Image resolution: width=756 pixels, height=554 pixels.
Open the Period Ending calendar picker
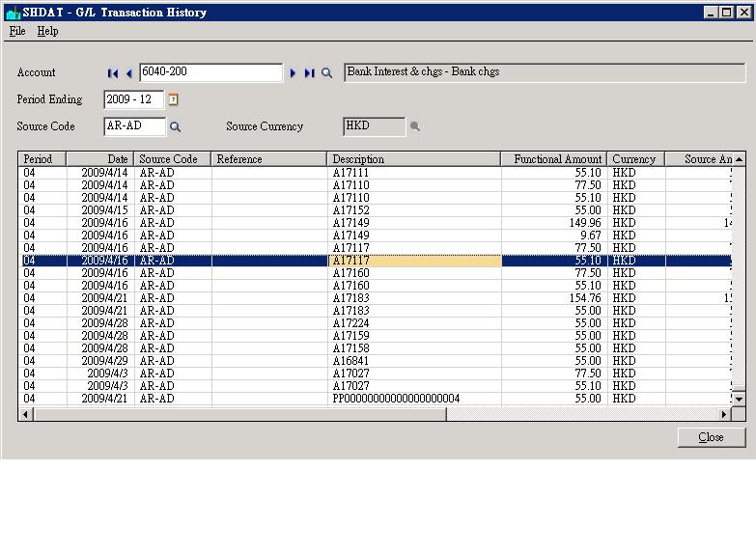(x=174, y=99)
